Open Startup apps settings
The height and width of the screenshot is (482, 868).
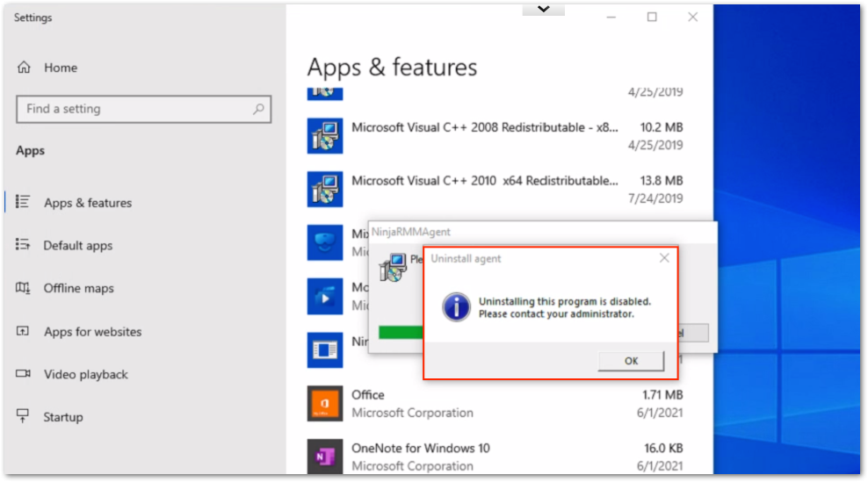point(62,417)
